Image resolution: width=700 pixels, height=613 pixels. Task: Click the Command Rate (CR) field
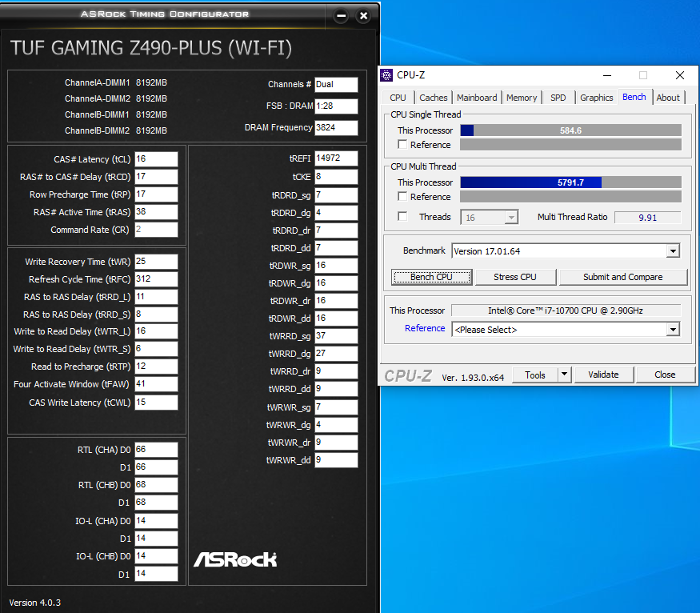click(156, 230)
